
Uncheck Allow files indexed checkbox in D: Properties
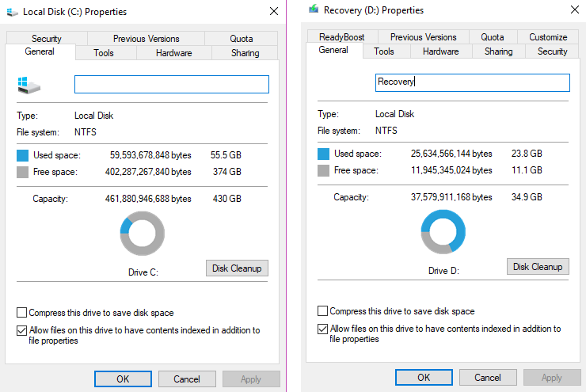click(x=322, y=329)
